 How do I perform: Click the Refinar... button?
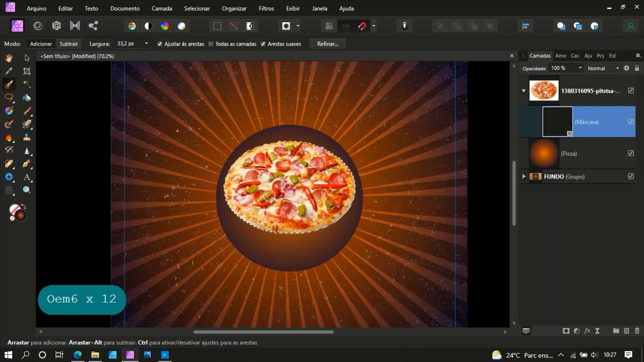(328, 44)
